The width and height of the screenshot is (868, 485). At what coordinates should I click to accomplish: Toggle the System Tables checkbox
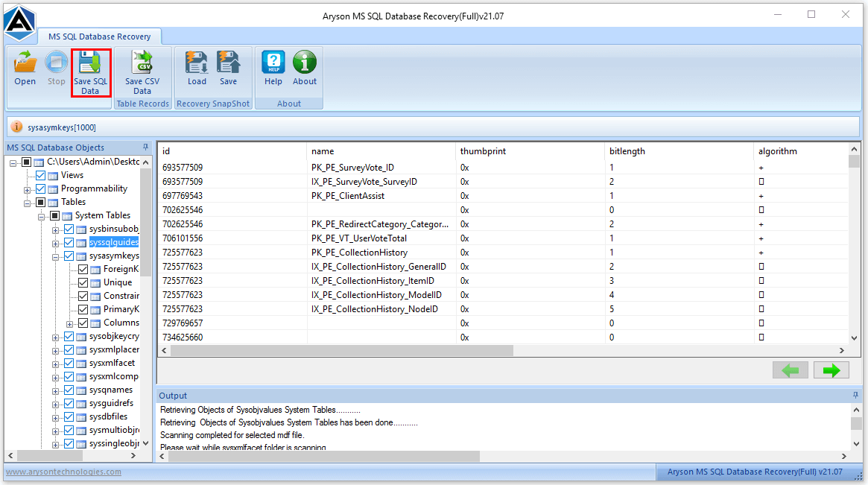55,215
